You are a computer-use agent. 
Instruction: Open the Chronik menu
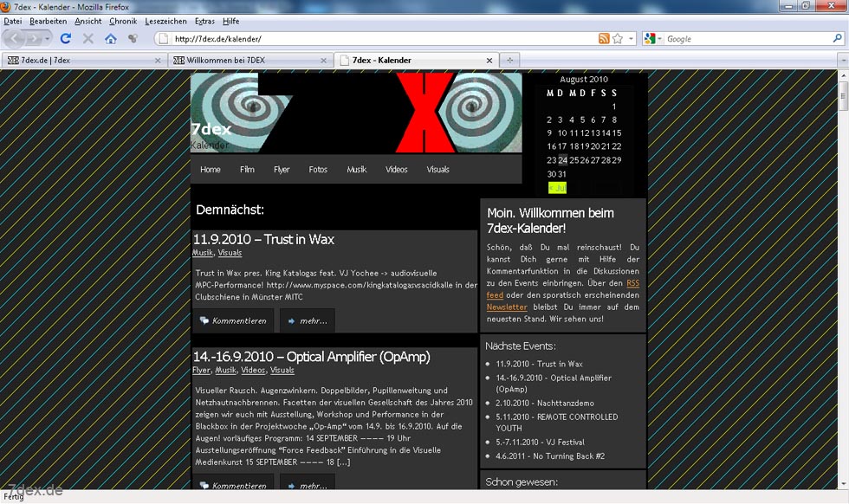pos(123,21)
